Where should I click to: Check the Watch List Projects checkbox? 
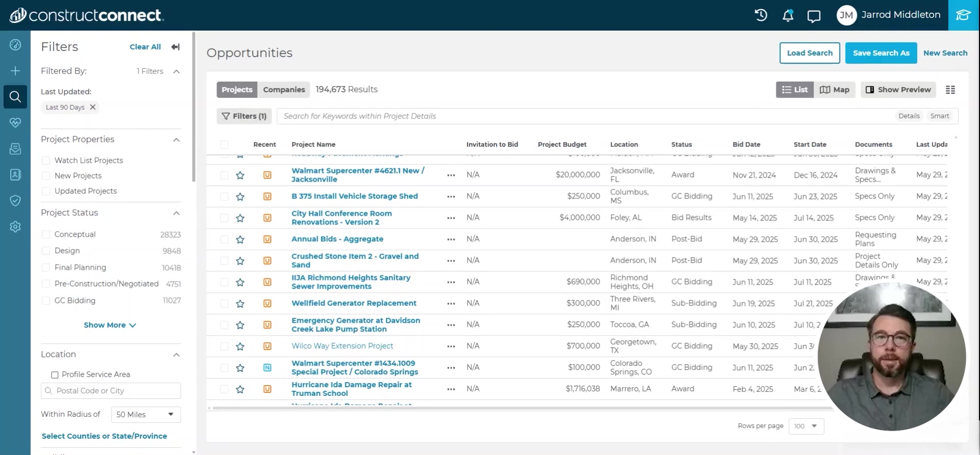point(46,161)
